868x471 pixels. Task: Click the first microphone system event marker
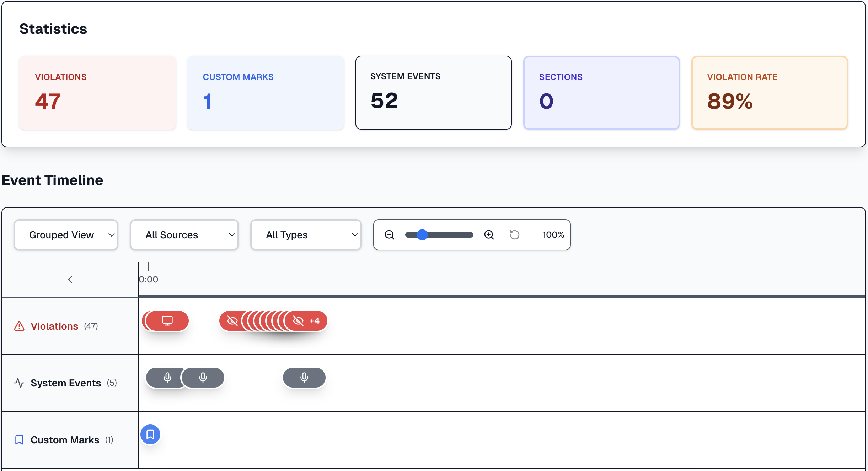167,377
